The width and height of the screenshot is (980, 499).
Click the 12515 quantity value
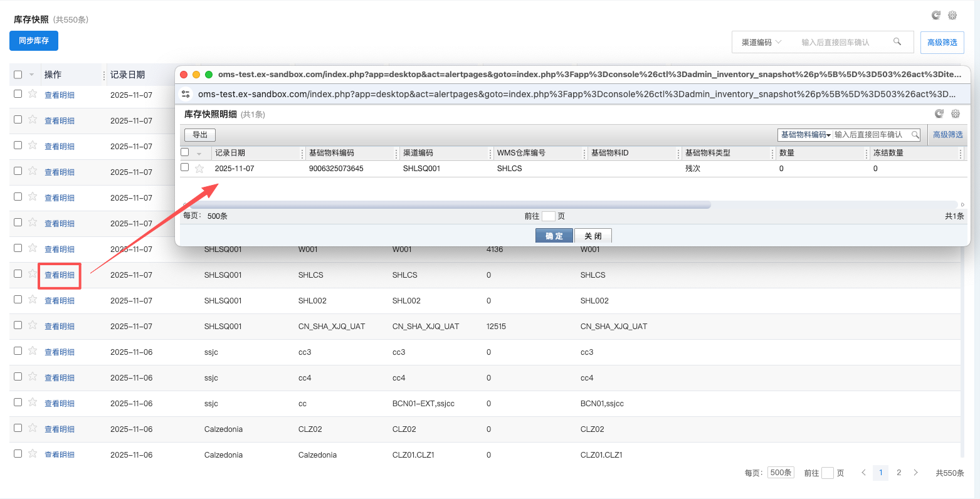tap(496, 327)
